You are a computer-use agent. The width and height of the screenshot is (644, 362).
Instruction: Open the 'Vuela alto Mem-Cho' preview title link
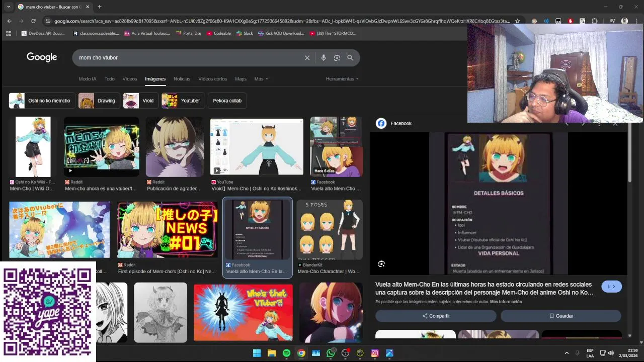click(485, 288)
